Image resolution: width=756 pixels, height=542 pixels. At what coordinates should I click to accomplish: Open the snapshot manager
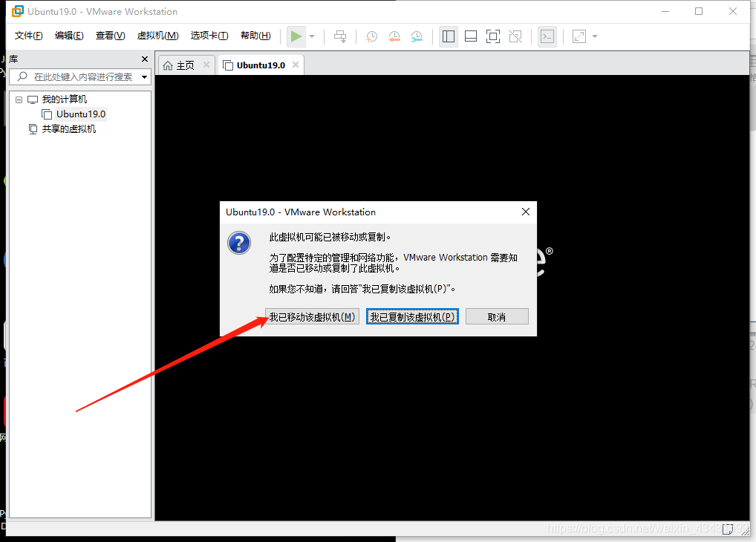[x=417, y=36]
